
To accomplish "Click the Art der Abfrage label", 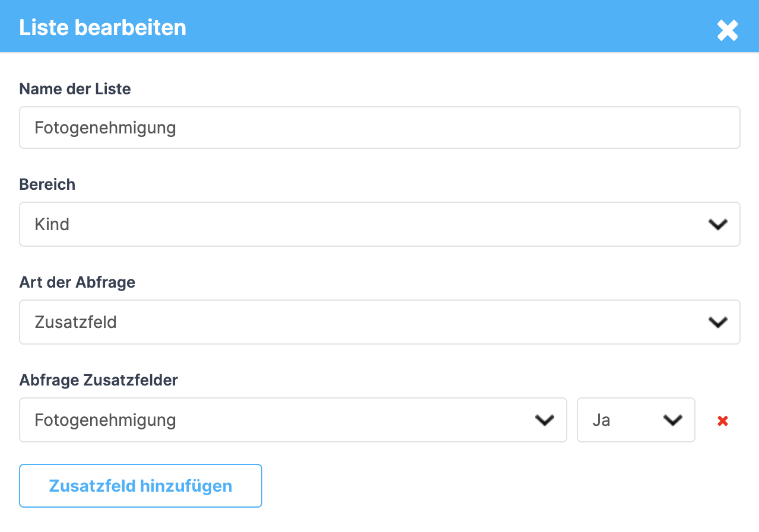I will [x=77, y=282].
